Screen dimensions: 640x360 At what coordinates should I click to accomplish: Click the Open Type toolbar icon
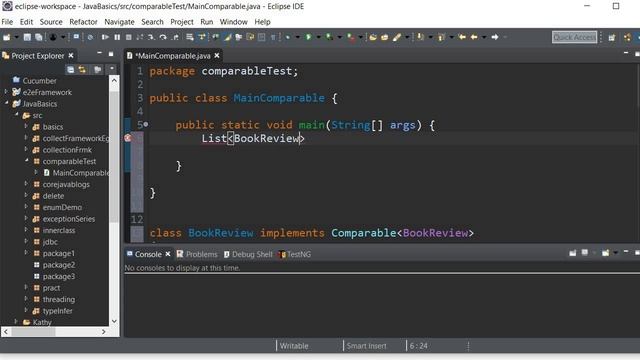(373, 37)
